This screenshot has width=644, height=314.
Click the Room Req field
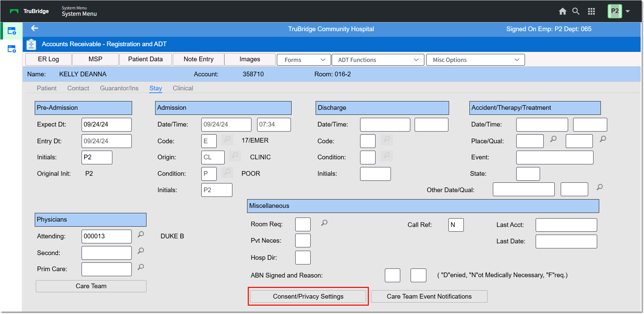(x=303, y=224)
